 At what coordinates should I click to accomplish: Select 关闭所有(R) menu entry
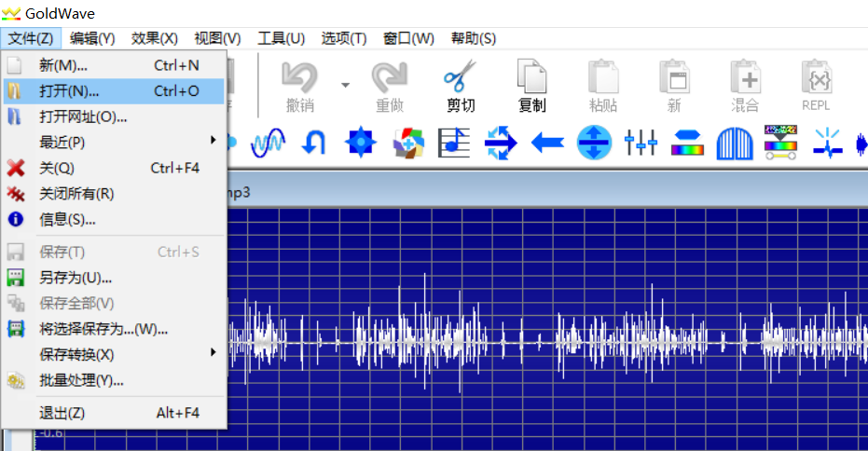point(114,194)
